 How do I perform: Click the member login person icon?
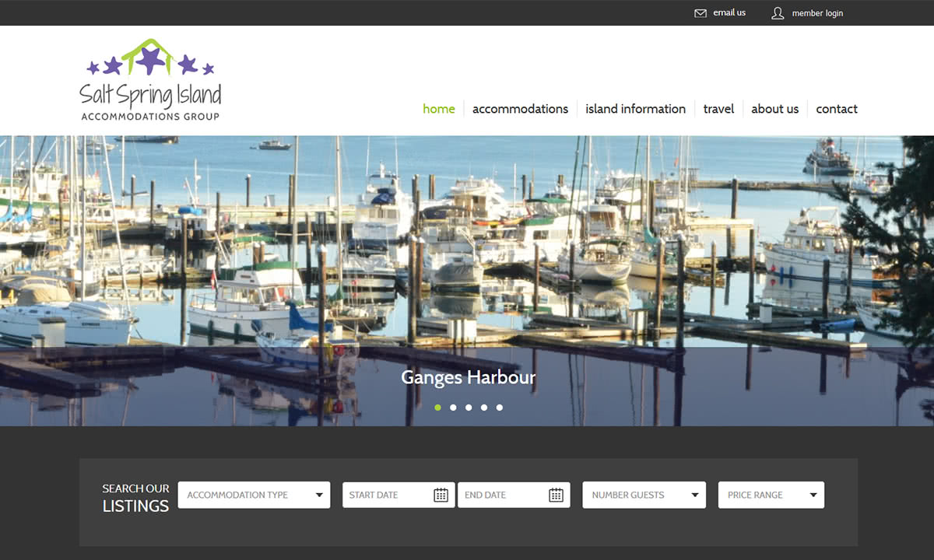778,13
